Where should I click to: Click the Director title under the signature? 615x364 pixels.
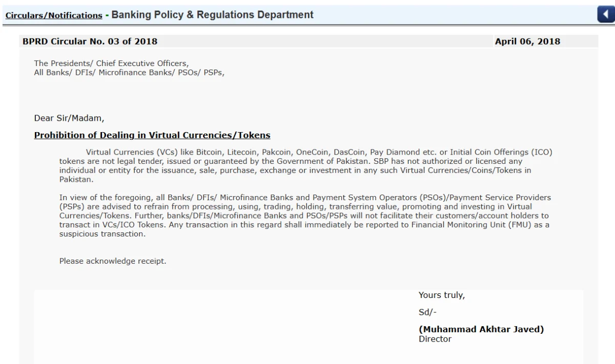tap(435, 338)
